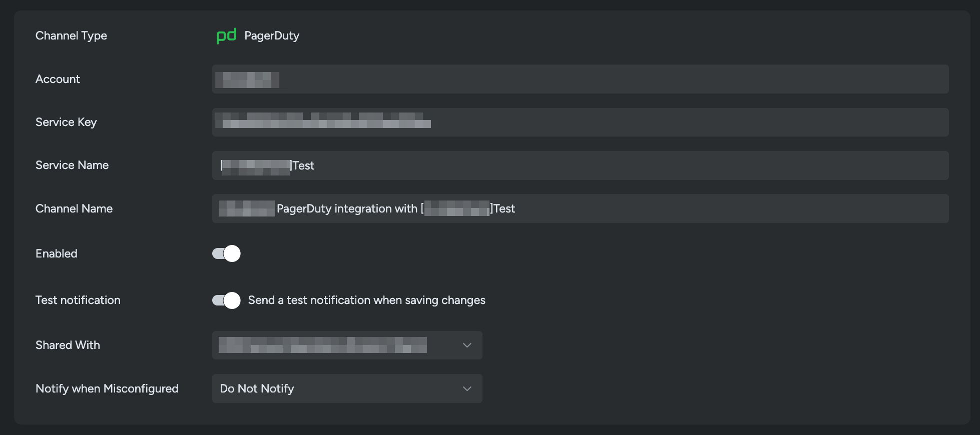Click the Channel Name label

74,208
